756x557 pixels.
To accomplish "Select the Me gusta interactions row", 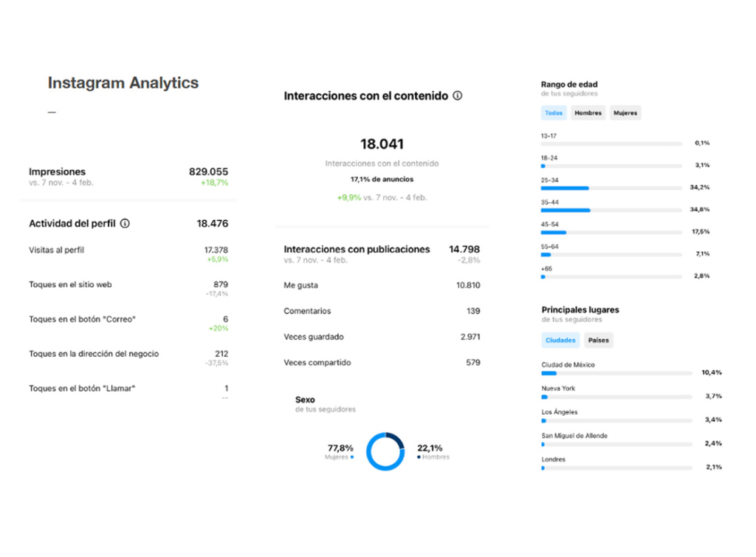I will tap(381, 285).
